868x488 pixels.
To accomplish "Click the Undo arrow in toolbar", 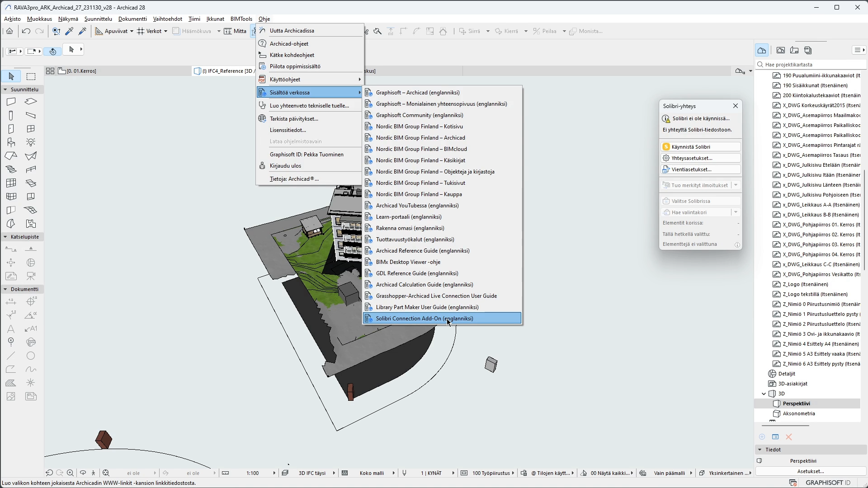I will click(x=26, y=31).
